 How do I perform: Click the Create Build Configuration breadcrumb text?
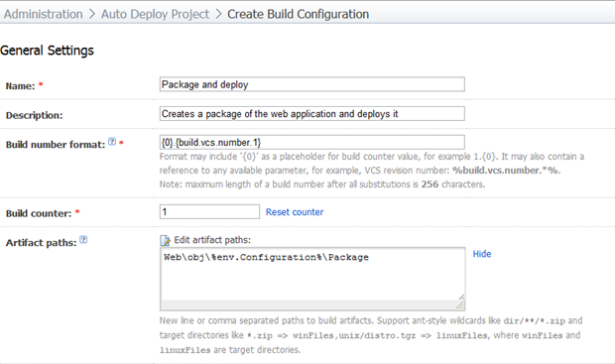[x=299, y=14]
